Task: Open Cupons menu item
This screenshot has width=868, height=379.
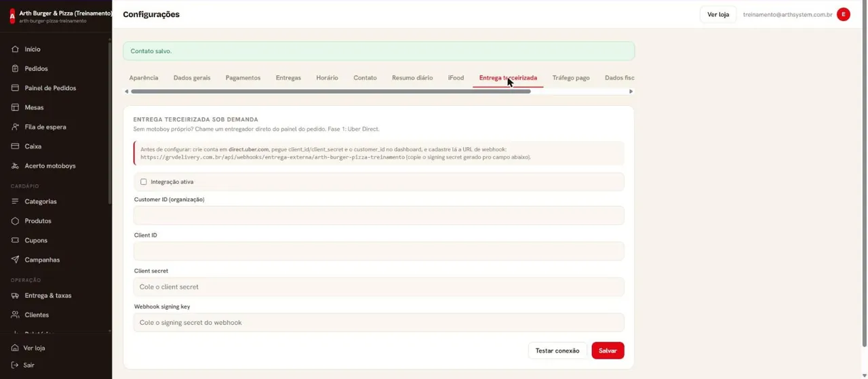Action: click(36, 240)
